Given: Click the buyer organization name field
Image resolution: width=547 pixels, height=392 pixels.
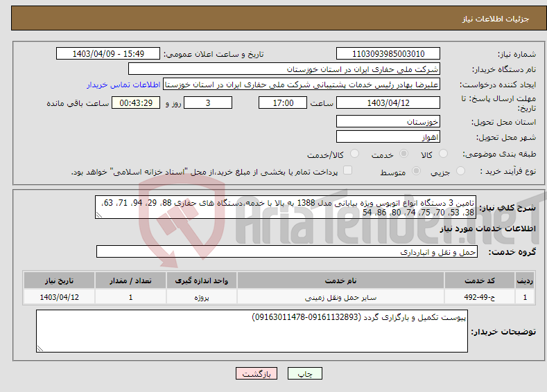Looking at the screenshot, I should pyautogui.click(x=284, y=69).
